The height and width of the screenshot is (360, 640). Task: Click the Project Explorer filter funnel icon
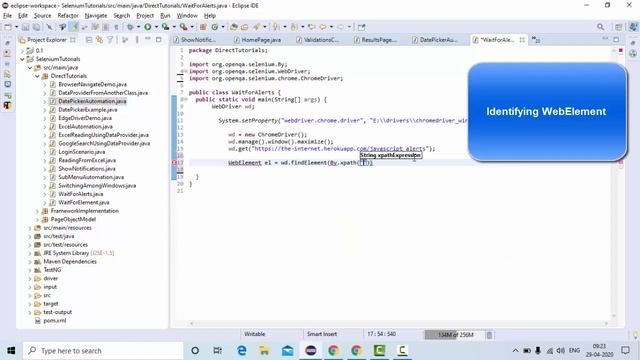(110, 40)
